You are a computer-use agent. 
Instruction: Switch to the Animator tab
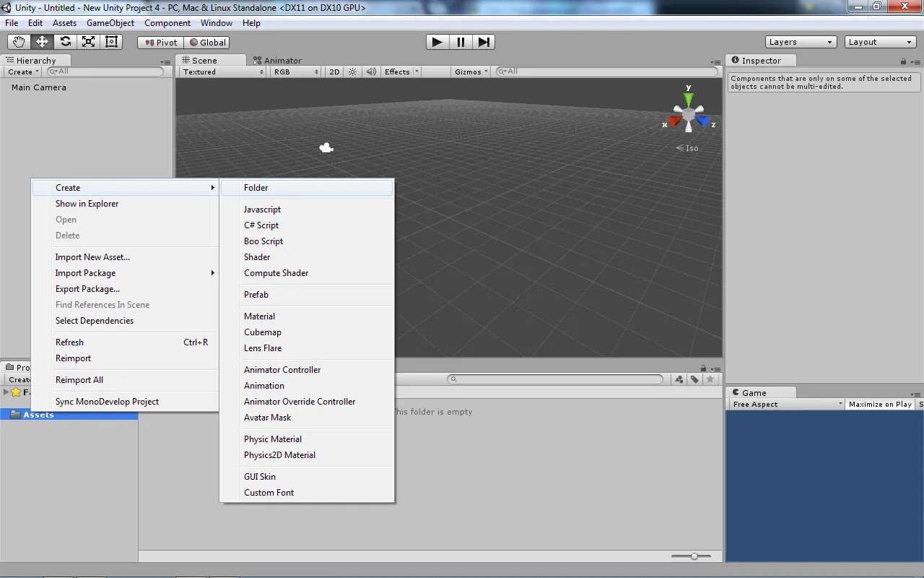278,61
